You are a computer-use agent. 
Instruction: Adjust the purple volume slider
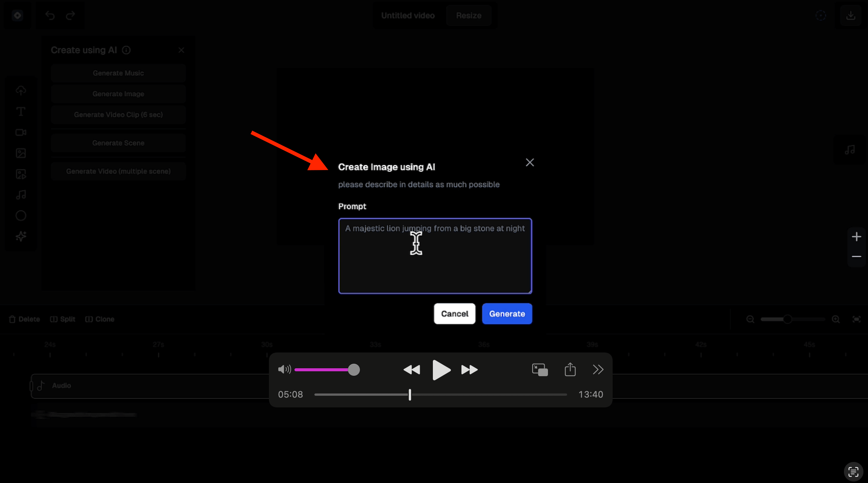click(x=327, y=370)
